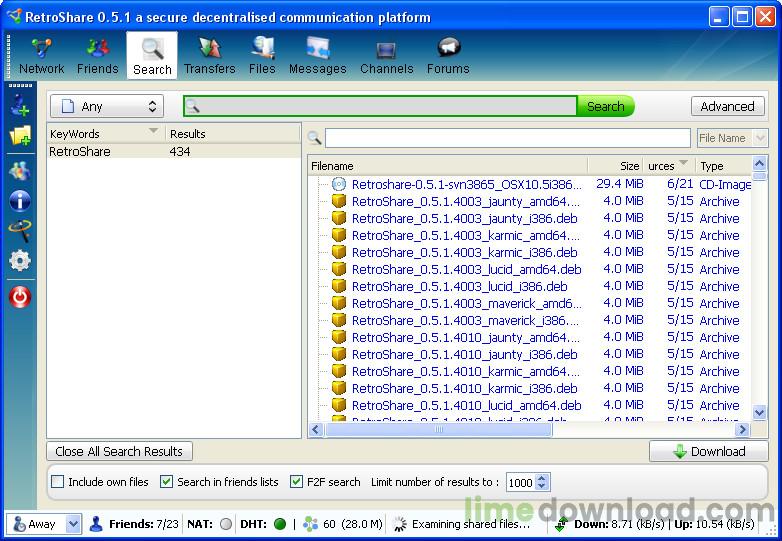Go to the Forums tab
This screenshot has width=782, height=541.
[447, 56]
